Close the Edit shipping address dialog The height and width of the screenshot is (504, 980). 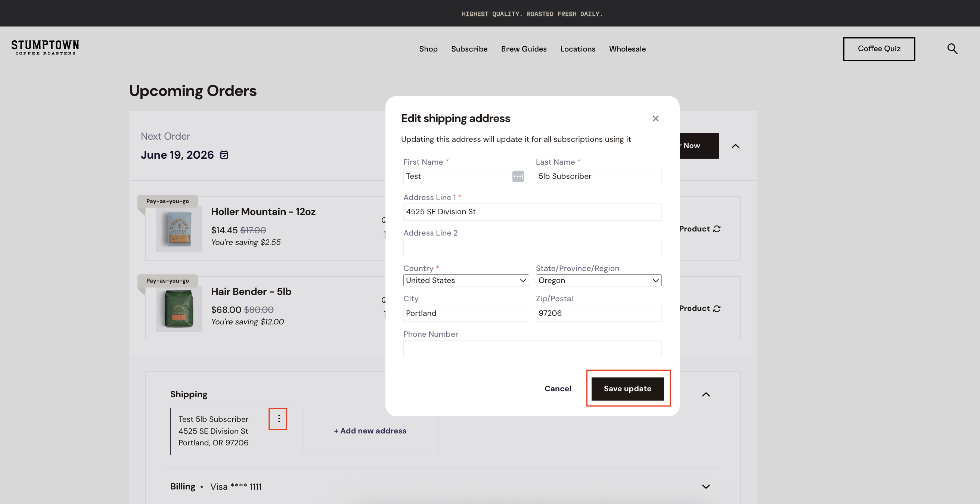tap(655, 119)
